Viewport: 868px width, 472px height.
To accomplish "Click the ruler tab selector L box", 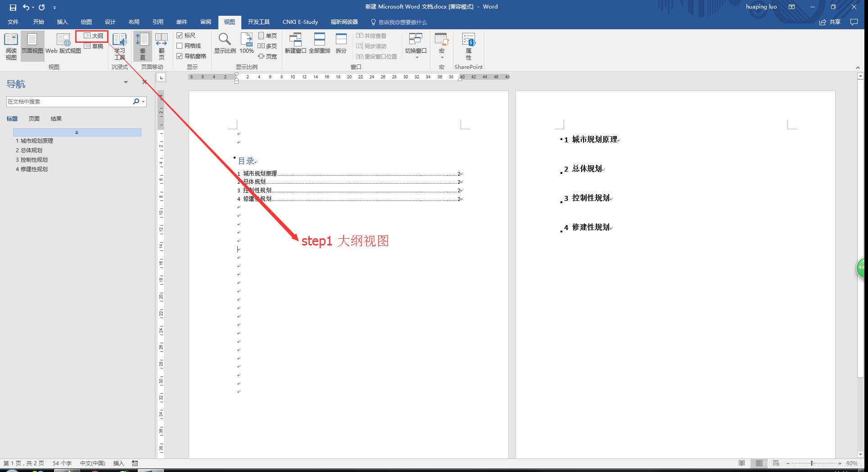I will pos(161,77).
